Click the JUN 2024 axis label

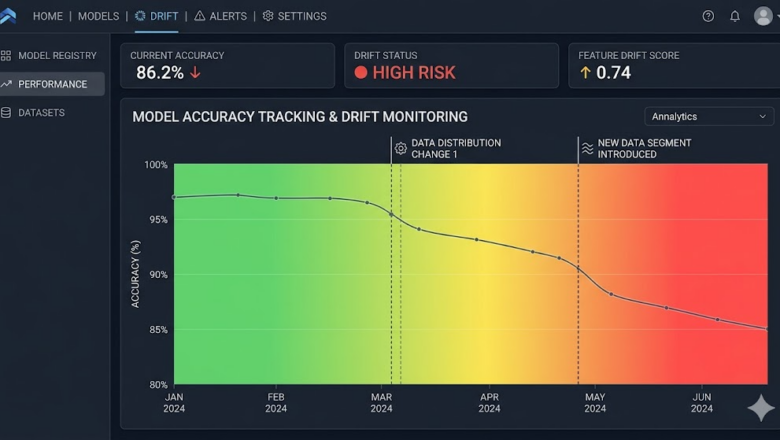702,403
